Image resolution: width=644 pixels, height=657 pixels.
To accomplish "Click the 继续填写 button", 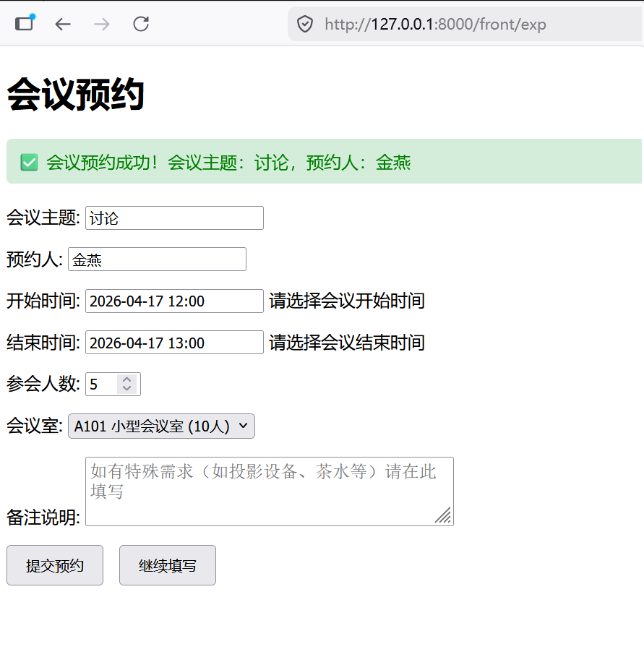I will coord(167,565).
